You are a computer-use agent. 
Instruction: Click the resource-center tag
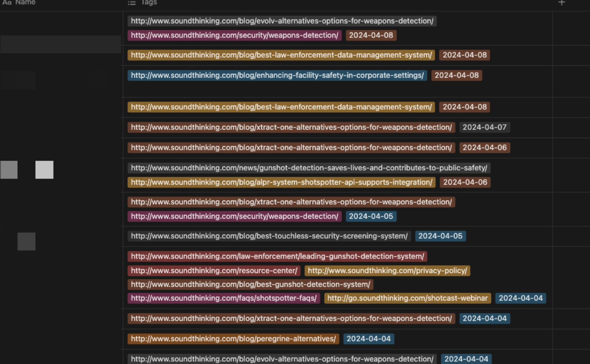[214, 271]
